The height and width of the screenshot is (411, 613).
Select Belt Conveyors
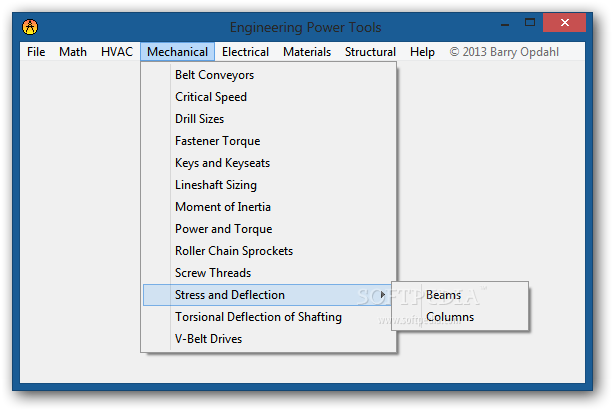coord(269,75)
